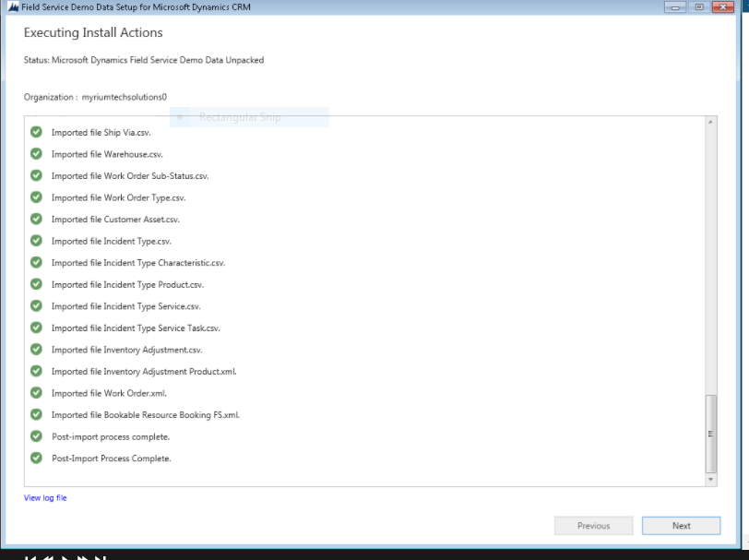Click green check beside Incident Type Service.csv
749x560 pixels.
pyautogui.click(x=36, y=305)
